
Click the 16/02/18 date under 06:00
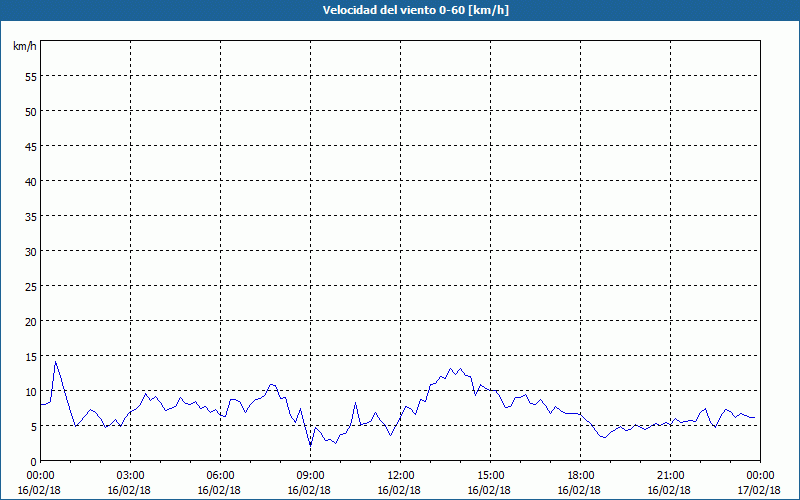click(219, 490)
